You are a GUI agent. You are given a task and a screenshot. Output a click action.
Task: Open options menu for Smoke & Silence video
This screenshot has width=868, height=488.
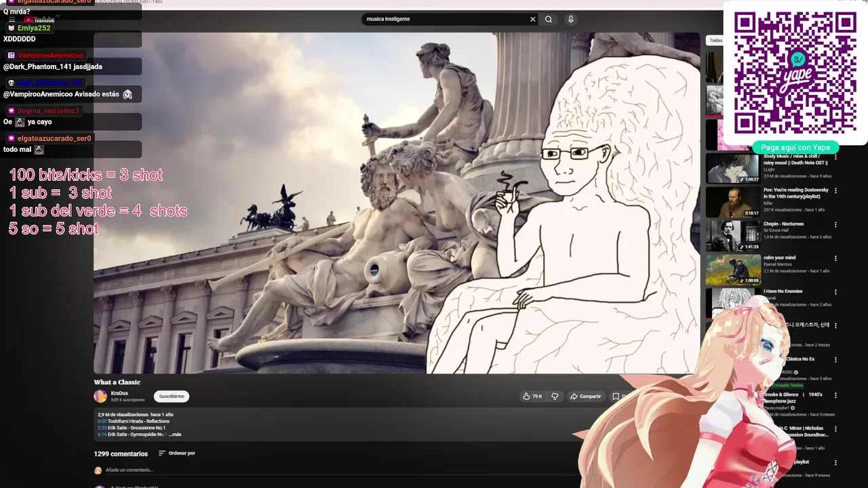pos(835,395)
